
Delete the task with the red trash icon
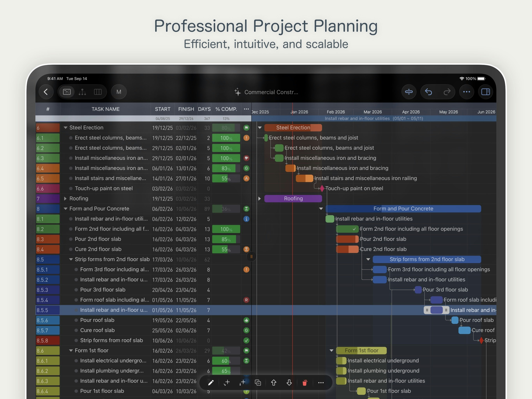pos(305,383)
